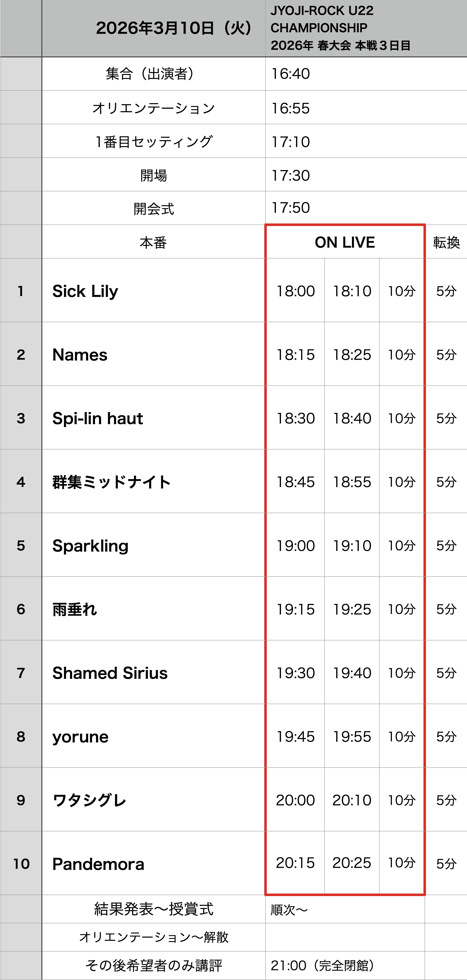Click the Sparkling band name cell
This screenshot has width=467, height=980.
click(x=90, y=545)
